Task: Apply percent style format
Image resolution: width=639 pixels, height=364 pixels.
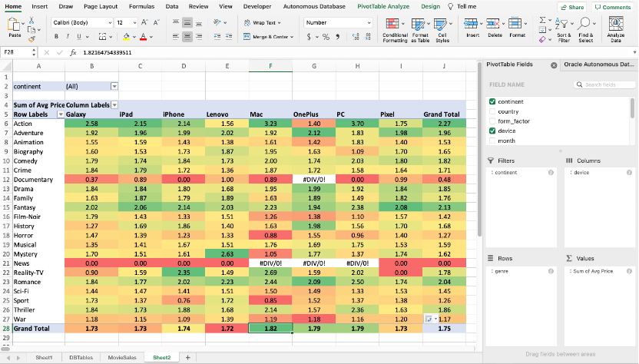Action: click(x=326, y=37)
